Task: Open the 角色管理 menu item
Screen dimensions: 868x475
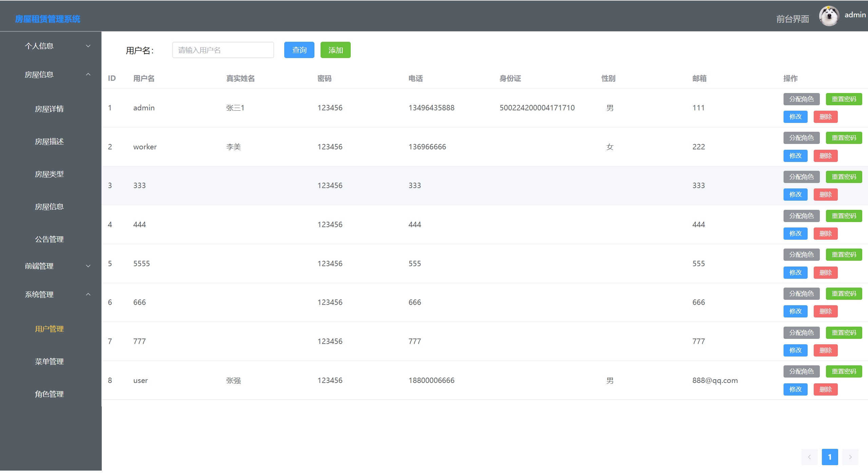Action: pos(49,394)
